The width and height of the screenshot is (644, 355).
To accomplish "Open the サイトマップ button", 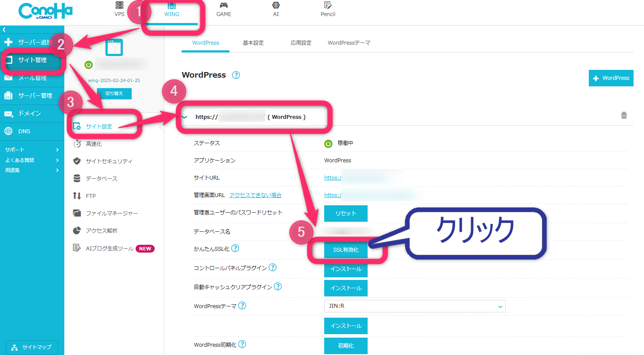I will (x=32, y=347).
